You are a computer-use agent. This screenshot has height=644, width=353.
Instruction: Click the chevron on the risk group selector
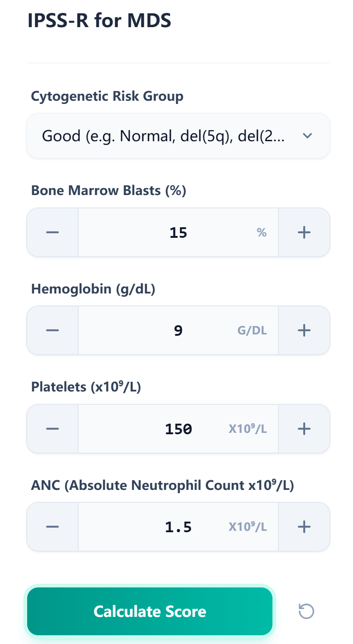[307, 136]
